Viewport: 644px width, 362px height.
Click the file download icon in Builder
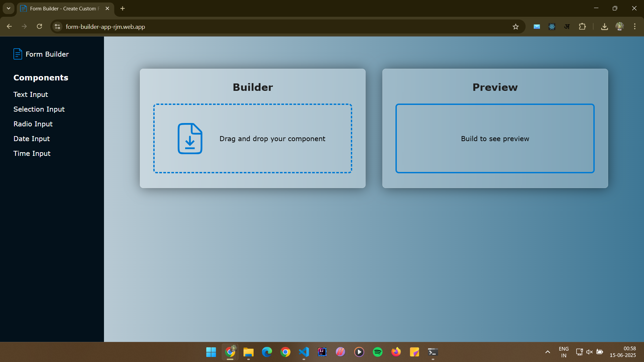[190, 138]
